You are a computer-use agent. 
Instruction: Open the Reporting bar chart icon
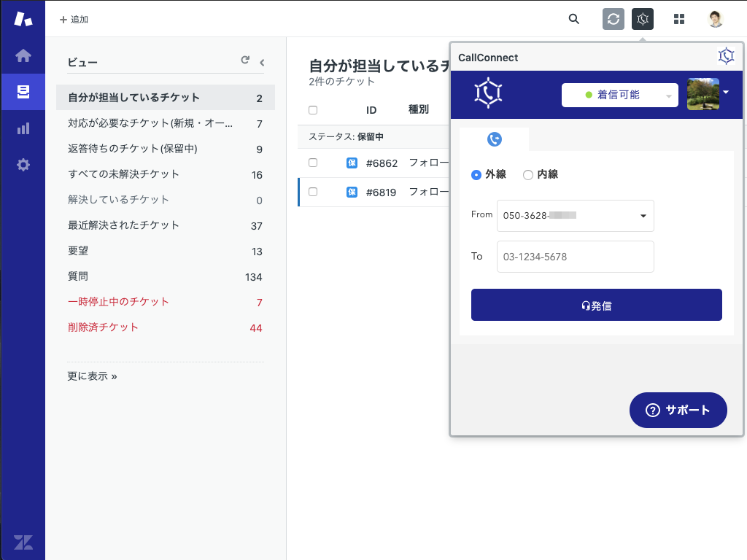23,128
